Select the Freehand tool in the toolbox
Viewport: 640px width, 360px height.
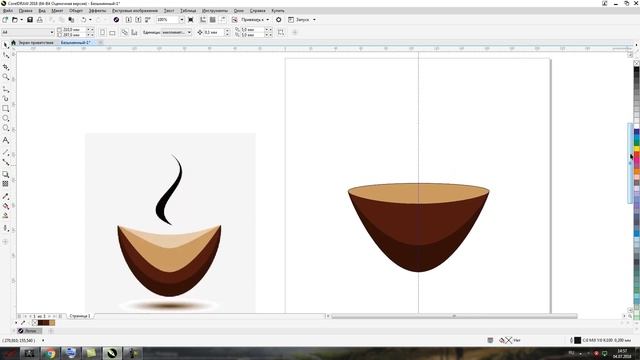(x=5, y=89)
